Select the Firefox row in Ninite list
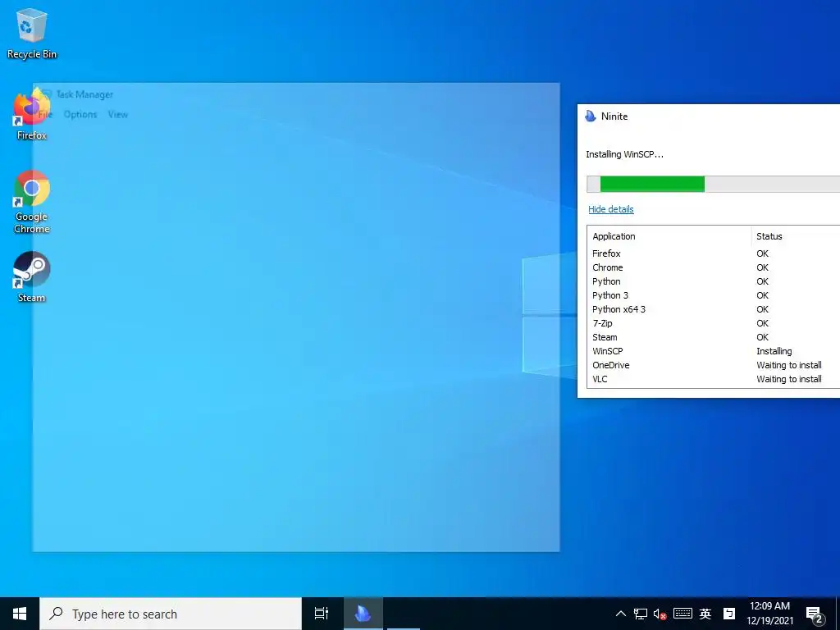The width and height of the screenshot is (840, 630). click(x=714, y=253)
